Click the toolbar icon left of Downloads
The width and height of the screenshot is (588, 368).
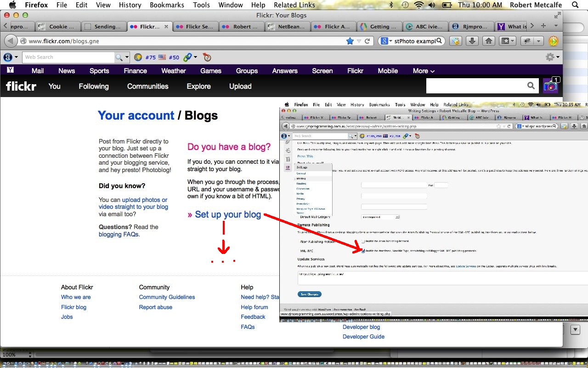pos(455,41)
